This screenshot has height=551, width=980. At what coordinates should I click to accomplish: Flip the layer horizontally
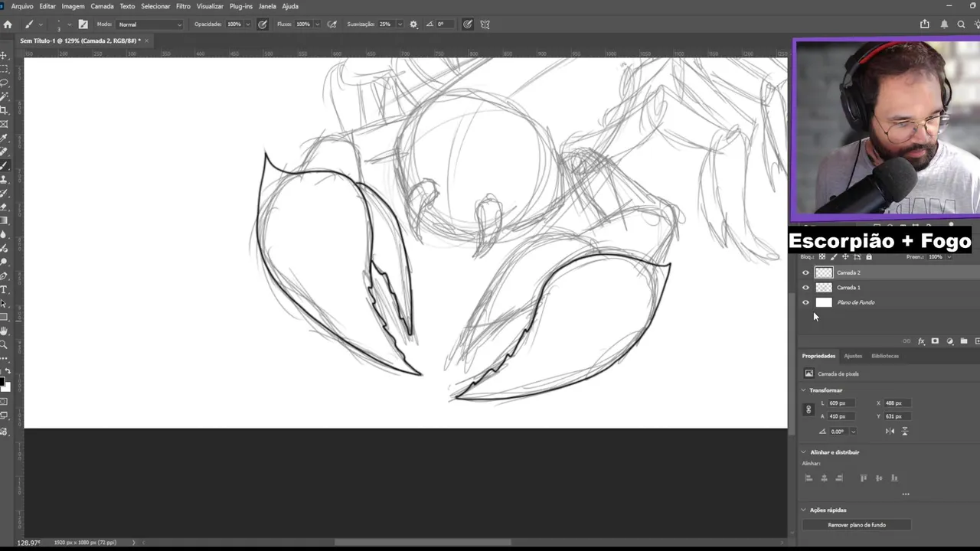(890, 432)
